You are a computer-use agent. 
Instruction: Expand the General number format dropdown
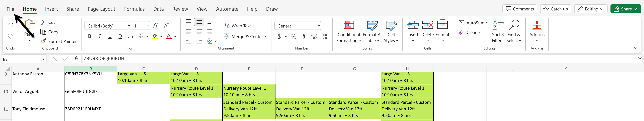coord(319,26)
